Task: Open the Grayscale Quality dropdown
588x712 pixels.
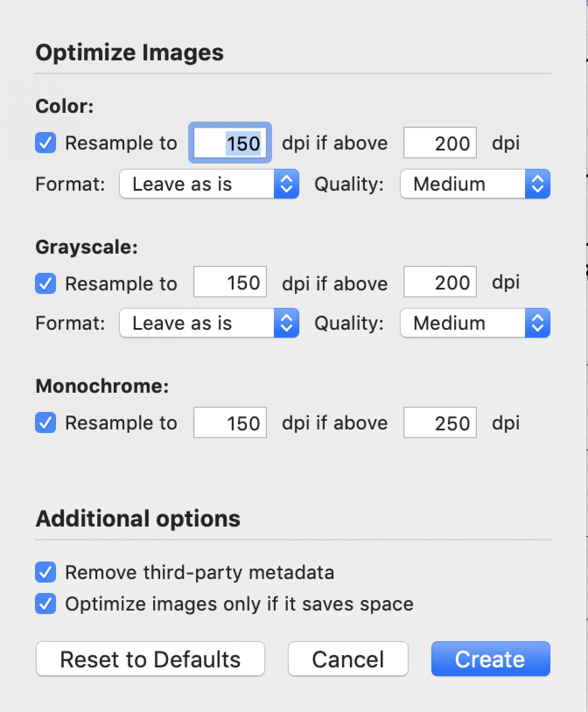Action: point(475,323)
